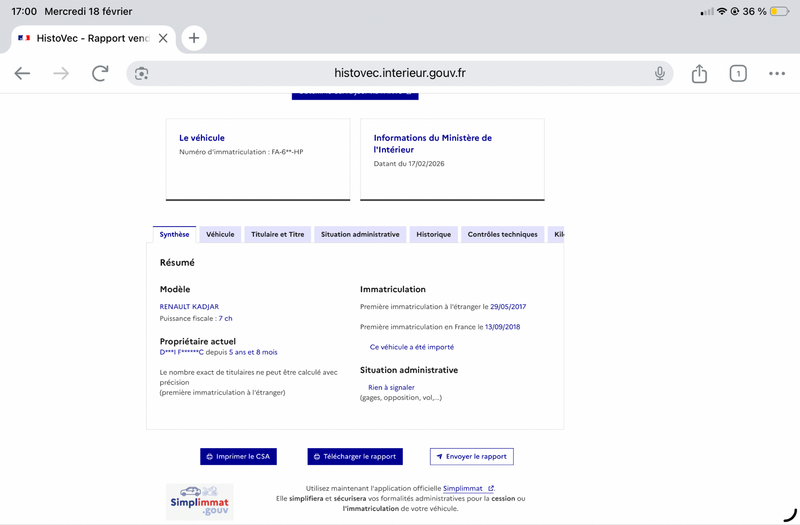Show the Contrôles techniques tab

502,234
